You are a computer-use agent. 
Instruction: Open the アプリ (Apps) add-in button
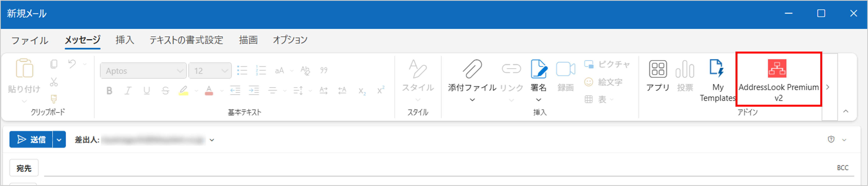658,69
